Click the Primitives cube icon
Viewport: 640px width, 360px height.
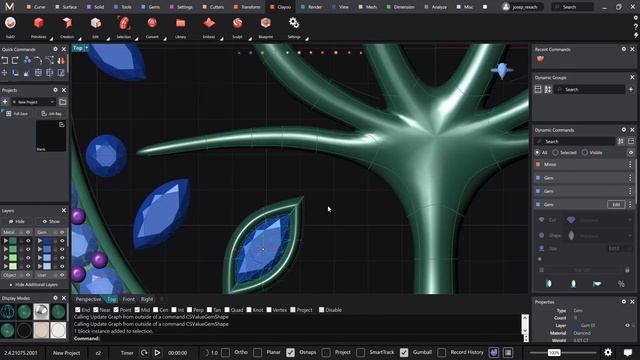[x=39, y=23]
